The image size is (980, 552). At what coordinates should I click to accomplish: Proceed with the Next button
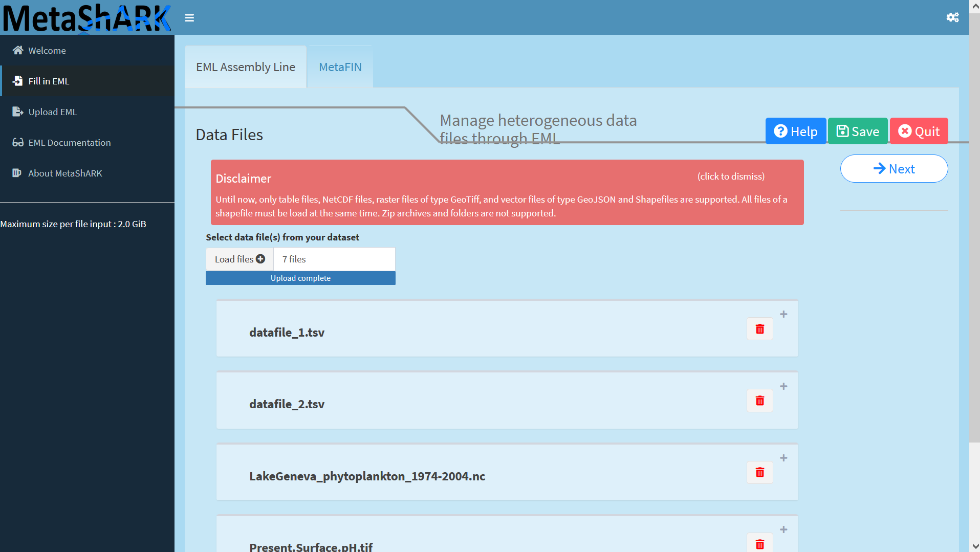(894, 169)
